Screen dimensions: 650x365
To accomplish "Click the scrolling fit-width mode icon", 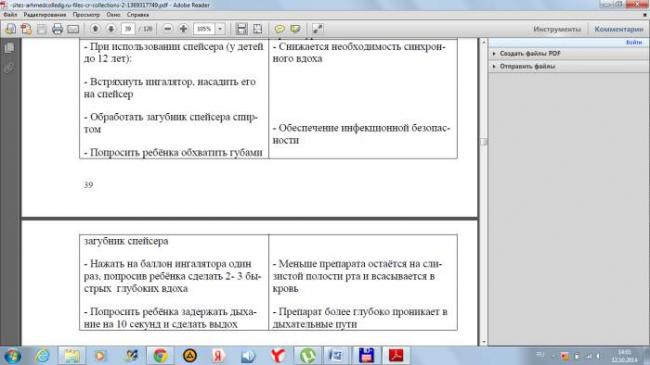I will 241,29.
